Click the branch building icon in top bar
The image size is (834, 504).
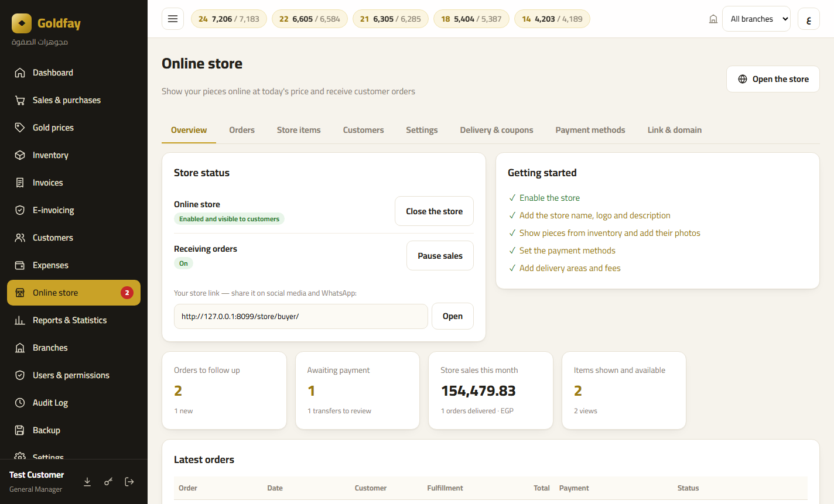(713, 19)
